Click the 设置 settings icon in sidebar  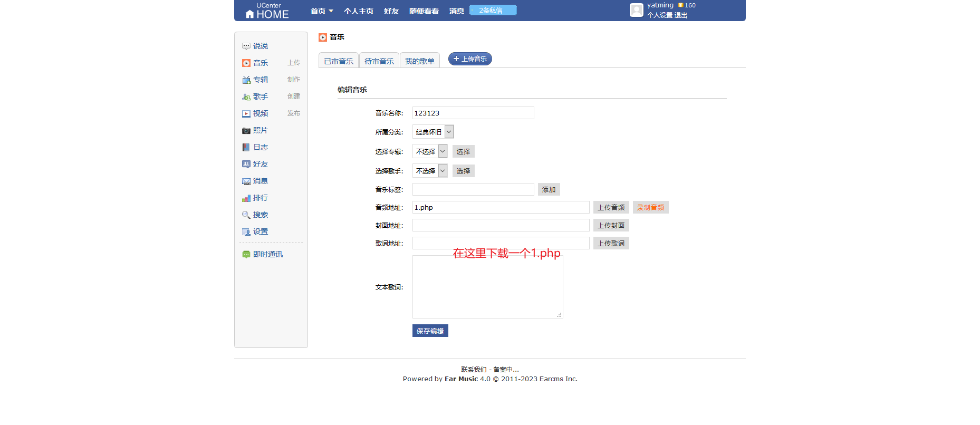point(246,232)
